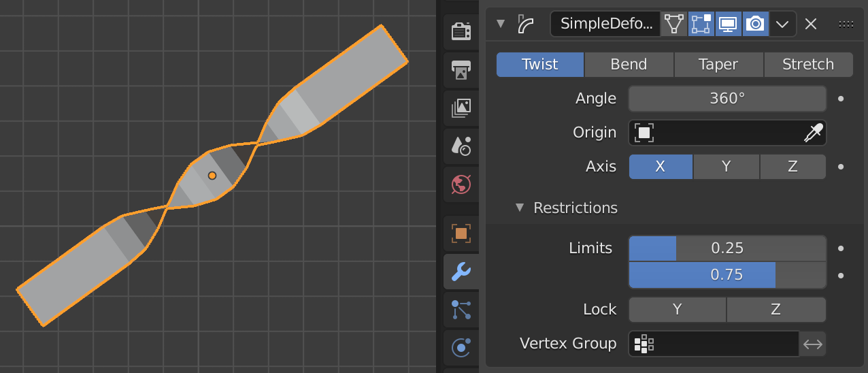This screenshot has height=373, width=868.
Task: Open modifier extra options dropdown arrow
Action: (782, 24)
